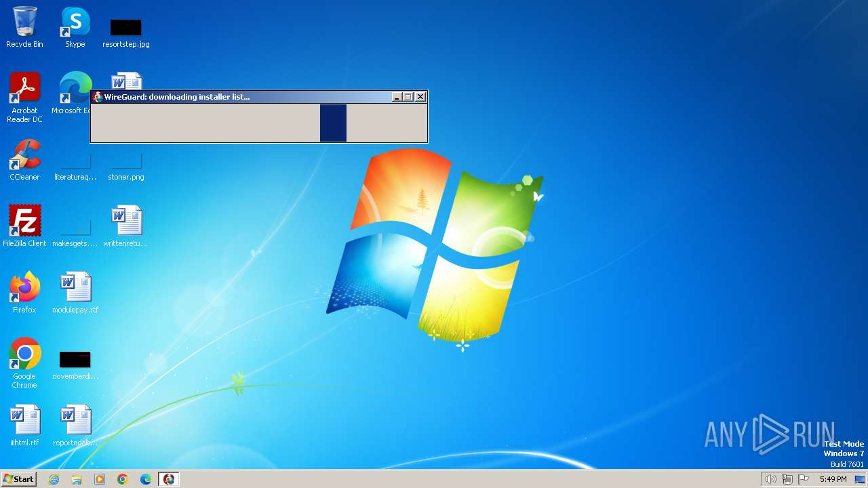Image resolution: width=868 pixels, height=488 pixels.
Task: Select the iihtml.rtf document
Action: click(24, 425)
